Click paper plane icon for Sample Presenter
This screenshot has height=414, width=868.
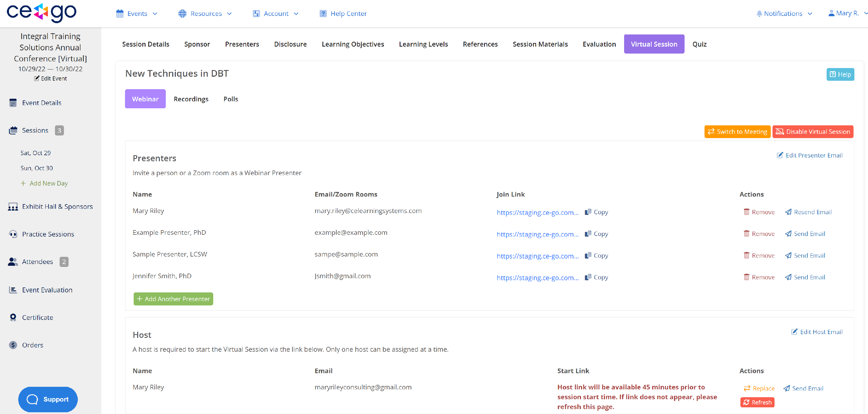pos(788,255)
